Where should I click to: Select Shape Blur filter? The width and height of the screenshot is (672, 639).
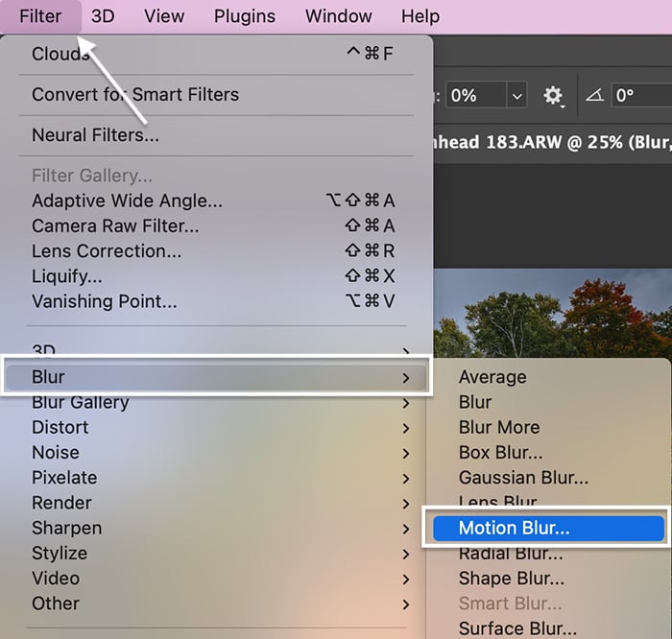[x=548, y=579]
